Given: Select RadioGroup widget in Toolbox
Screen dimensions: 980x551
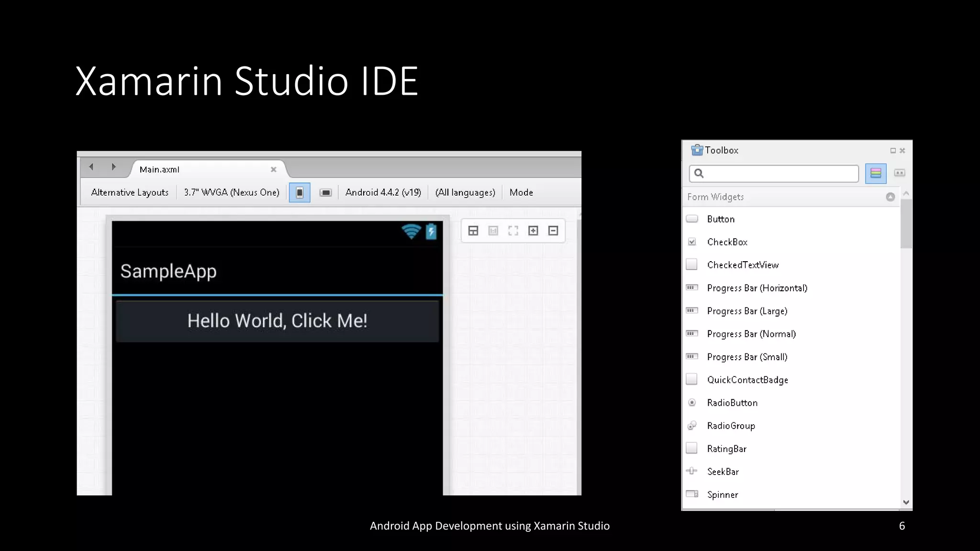Looking at the screenshot, I should click(791, 426).
